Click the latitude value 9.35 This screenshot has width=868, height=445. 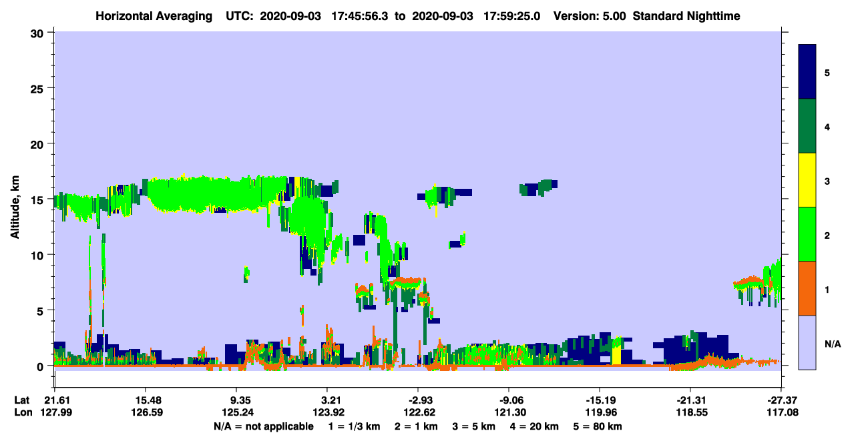(236, 400)
